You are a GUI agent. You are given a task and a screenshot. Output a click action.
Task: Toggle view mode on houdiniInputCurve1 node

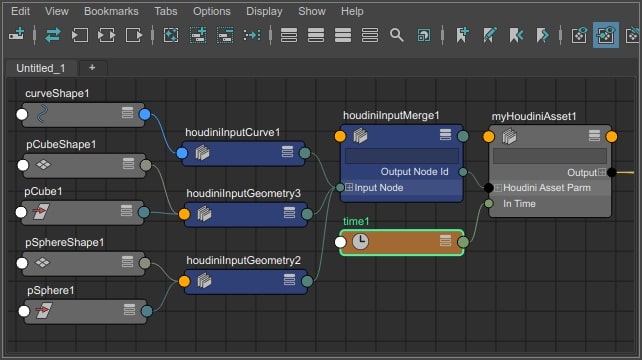tap(287, 152)
